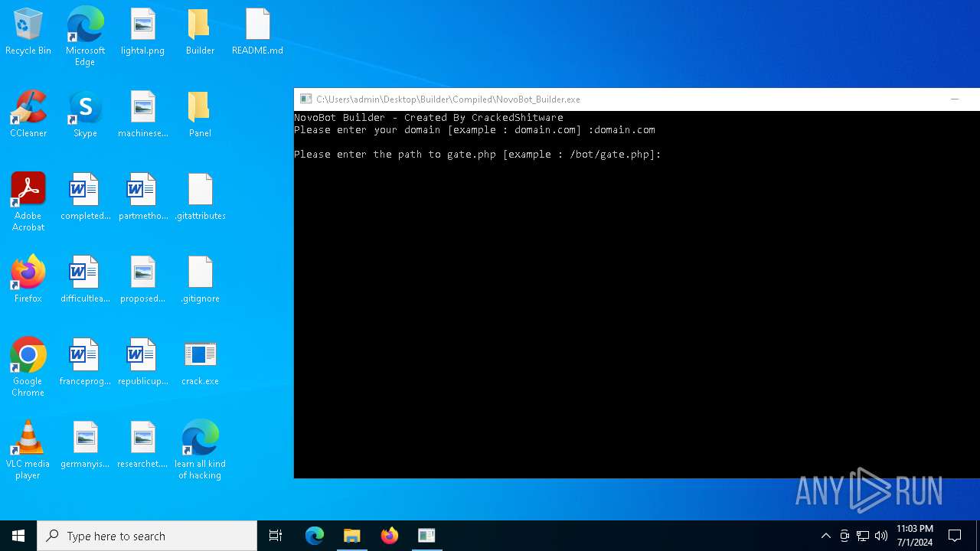Click the 'NovoBot Builder - Created By' console line
The height and width of the screenshot is (551, 980).
tap(429, 118)
